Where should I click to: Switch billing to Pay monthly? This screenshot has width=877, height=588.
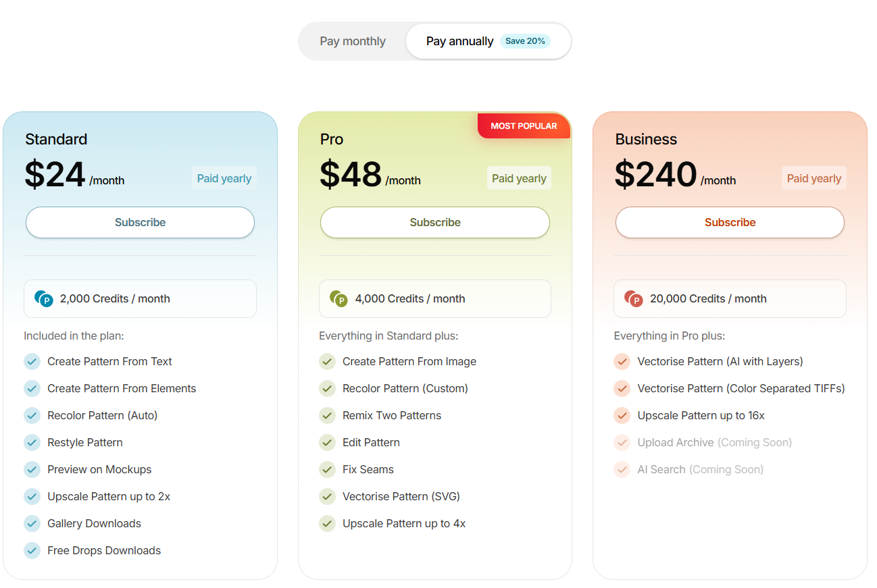tap(353, 41)
